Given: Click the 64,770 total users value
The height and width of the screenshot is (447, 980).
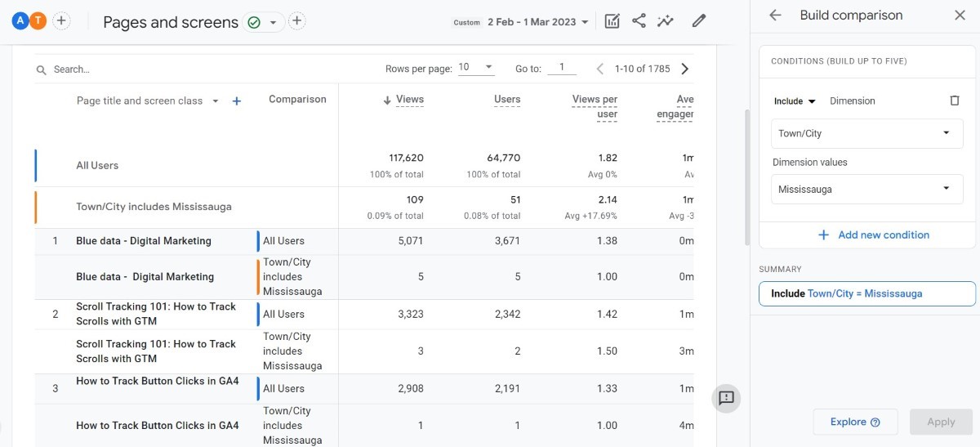Looking at the screenshot, I should click(x=505, y=158).
